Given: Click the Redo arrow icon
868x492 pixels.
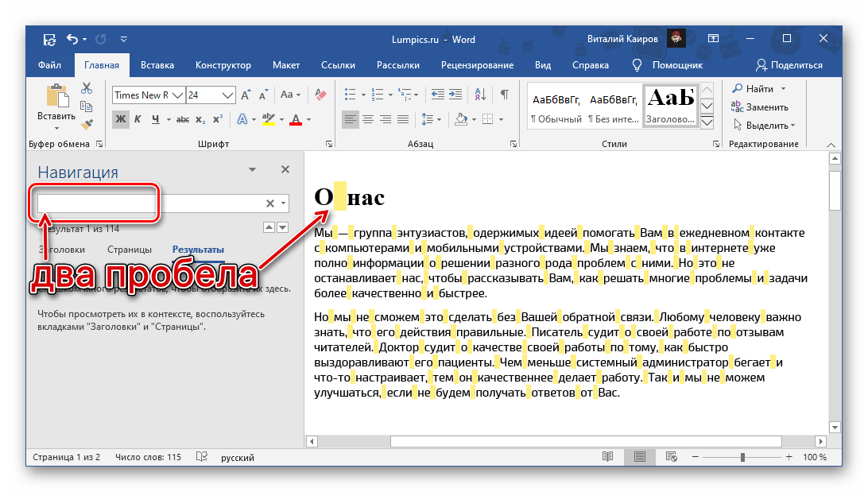Looking at the screenshot, I should point(101,39).
